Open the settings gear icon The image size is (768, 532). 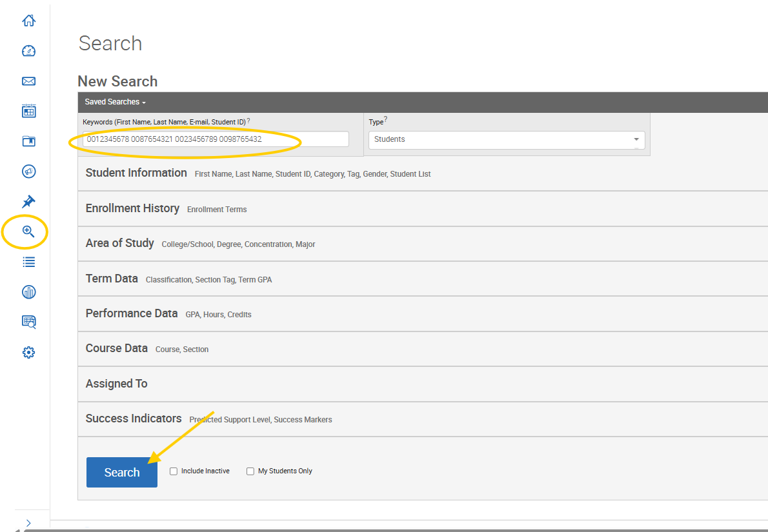pos(28,353)
